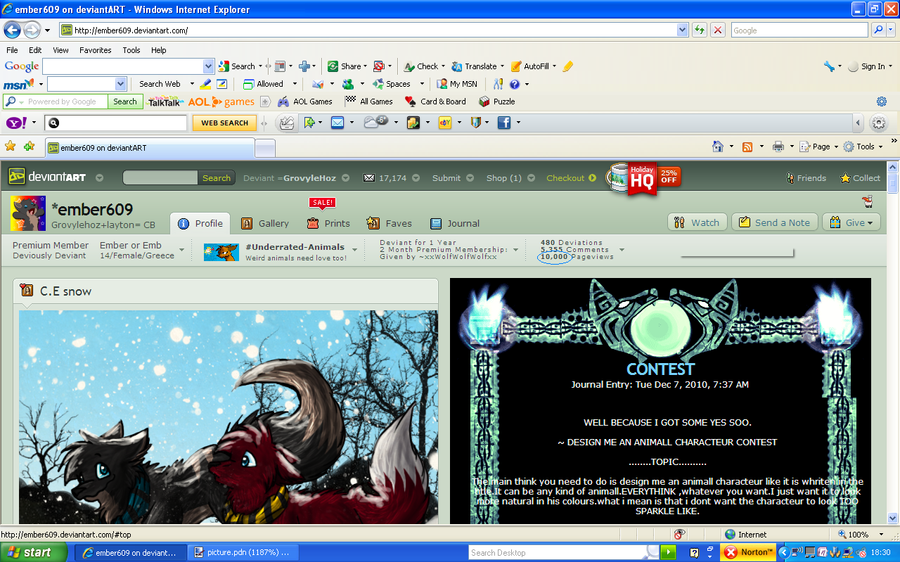This screenshot has height=562, width=900.
Task: Switch to picture.pdn taskbar window
Action: pos(243,552)
